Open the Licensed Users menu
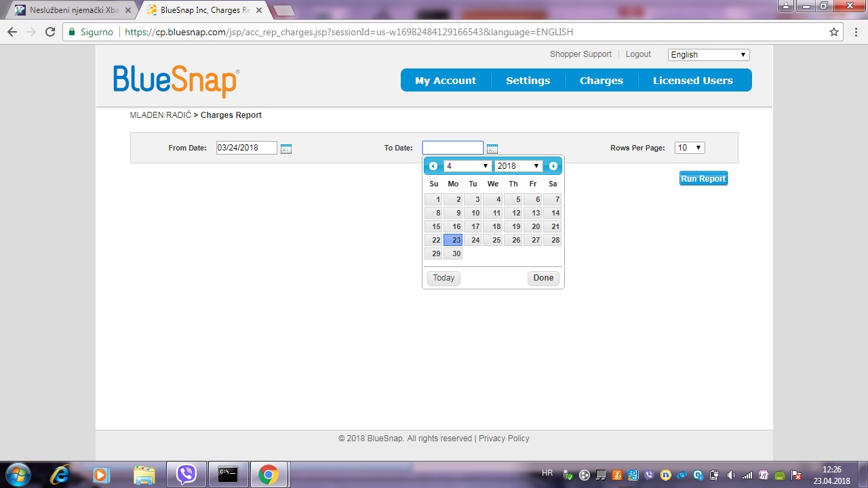This screenshot has width=868, height=488. [x=693, y=80]
